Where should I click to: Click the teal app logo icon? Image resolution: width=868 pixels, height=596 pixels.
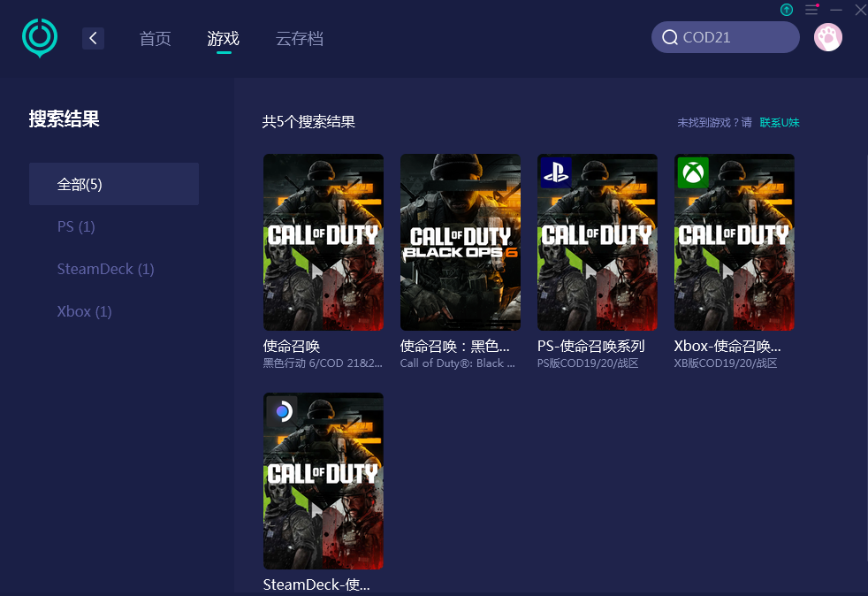[40, 38]
